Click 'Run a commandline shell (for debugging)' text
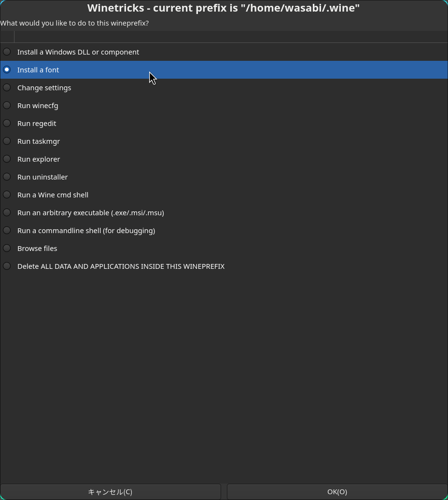Viewport: 448px width, 500px height. pyautogui.click(x=86, y=231)
